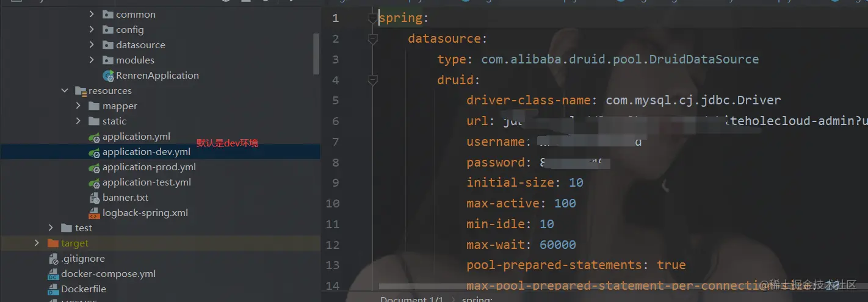Viewport: 868px width, 302px height.
Task: Select the mapper folder label
Action: 120,106
